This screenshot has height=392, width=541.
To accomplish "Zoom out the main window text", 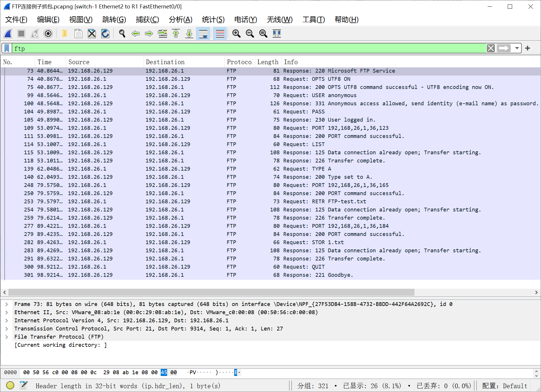I will [x=250, y=34].
